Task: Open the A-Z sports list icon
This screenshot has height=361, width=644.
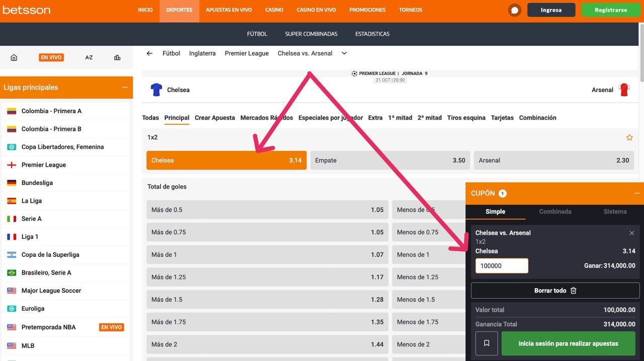Action: pos(89,57)
